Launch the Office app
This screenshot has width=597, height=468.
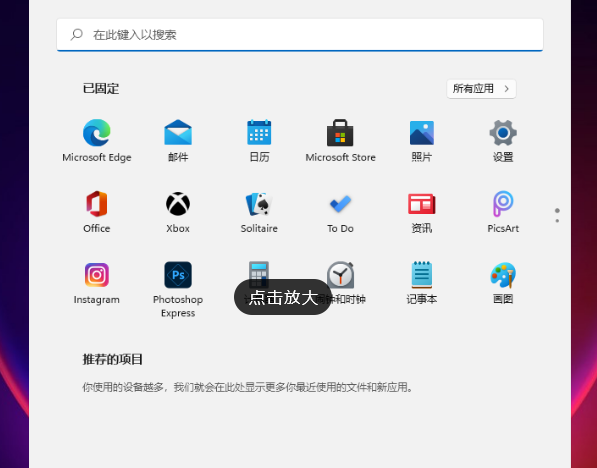tap(97, 212)
